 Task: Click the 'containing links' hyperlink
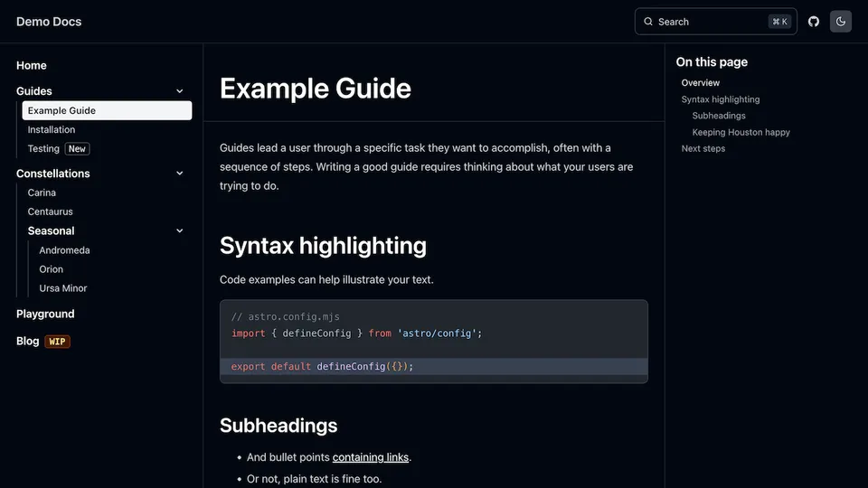[x=371, y=457]
